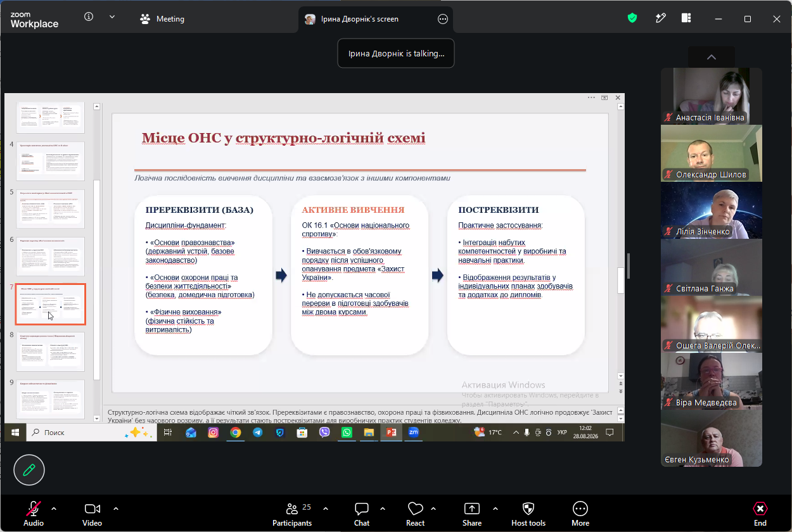
Task: Click slide title Місце ОНС у структурно-логічній схемі
Action: (283, 138)
